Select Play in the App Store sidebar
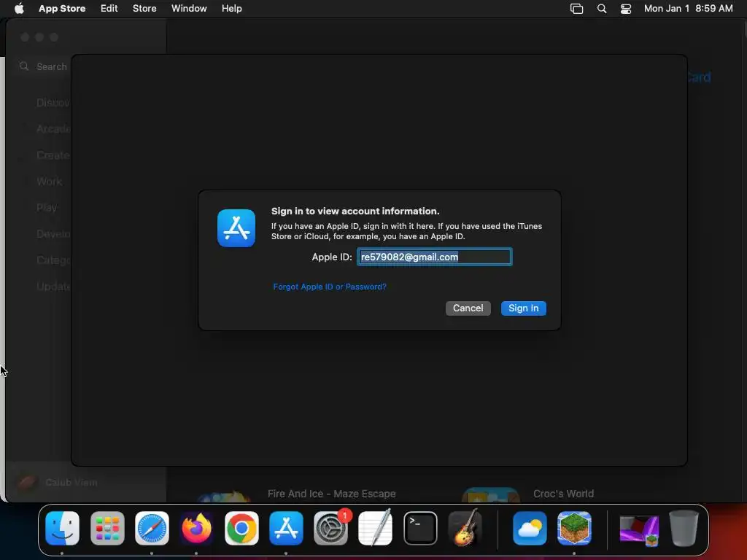The height and width of the screenshot is (560, 747). click(46, 208)
